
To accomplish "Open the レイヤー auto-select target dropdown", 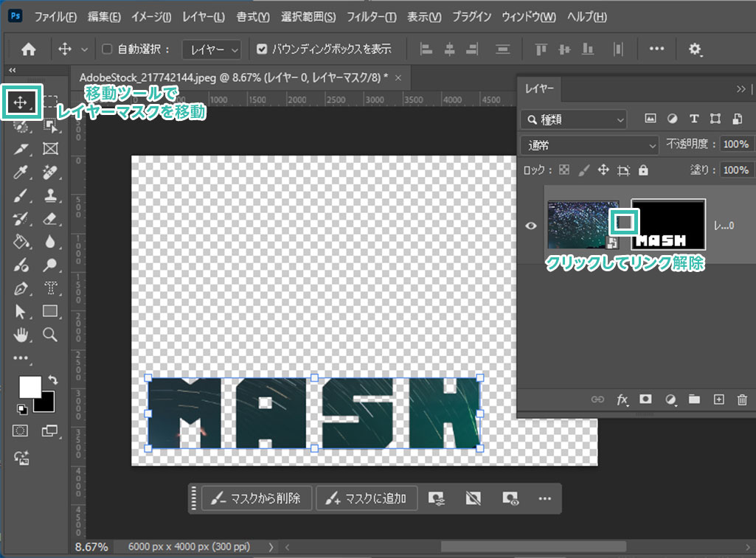I will (211, 49).
